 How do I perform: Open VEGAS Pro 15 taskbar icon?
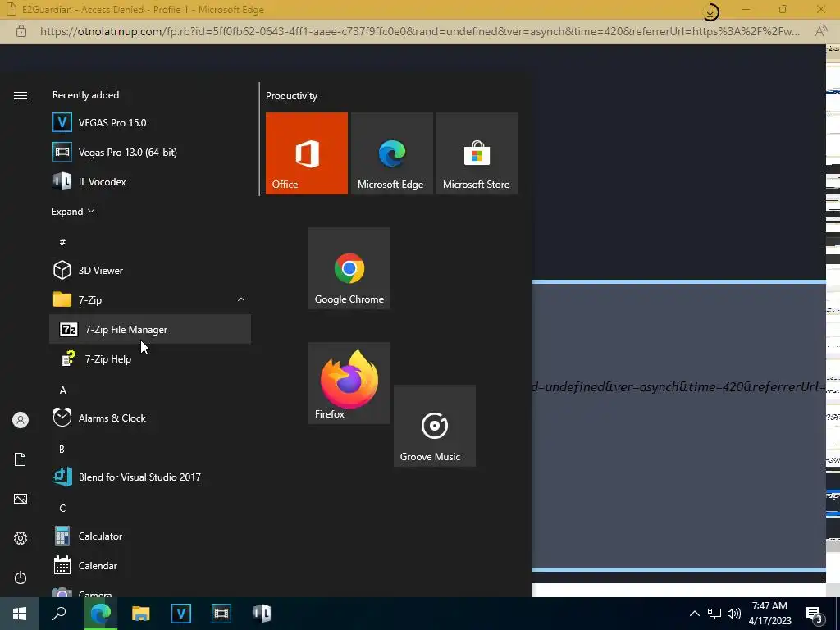[181, 614]
